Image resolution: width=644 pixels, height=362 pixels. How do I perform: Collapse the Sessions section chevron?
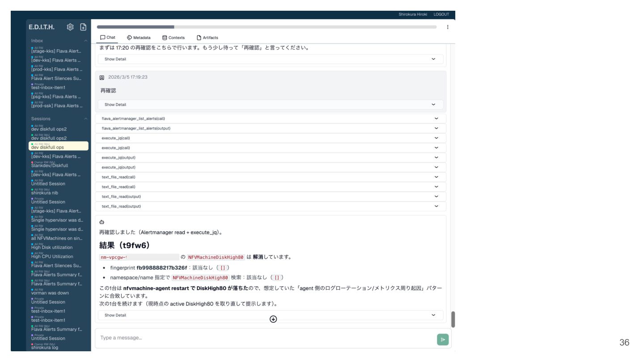86,118
